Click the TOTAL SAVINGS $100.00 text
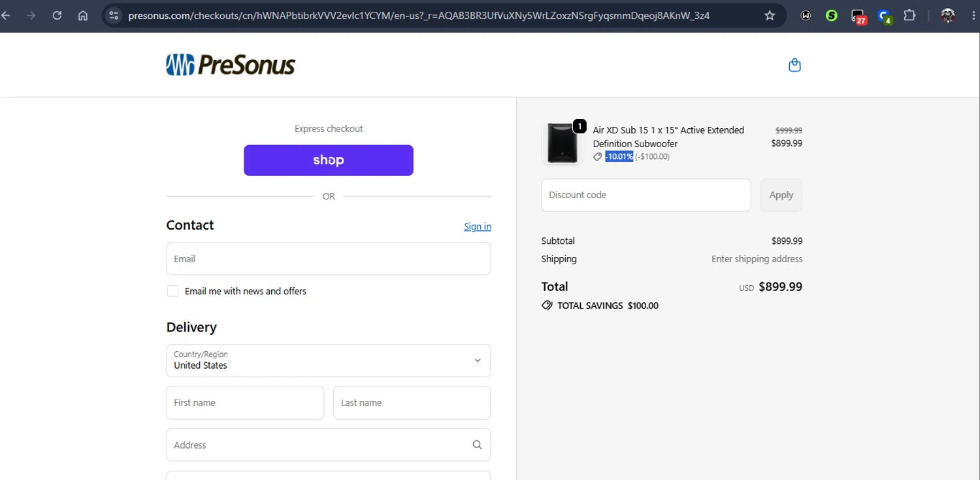Screen dimensions: 980x480 tap(608, 305)
